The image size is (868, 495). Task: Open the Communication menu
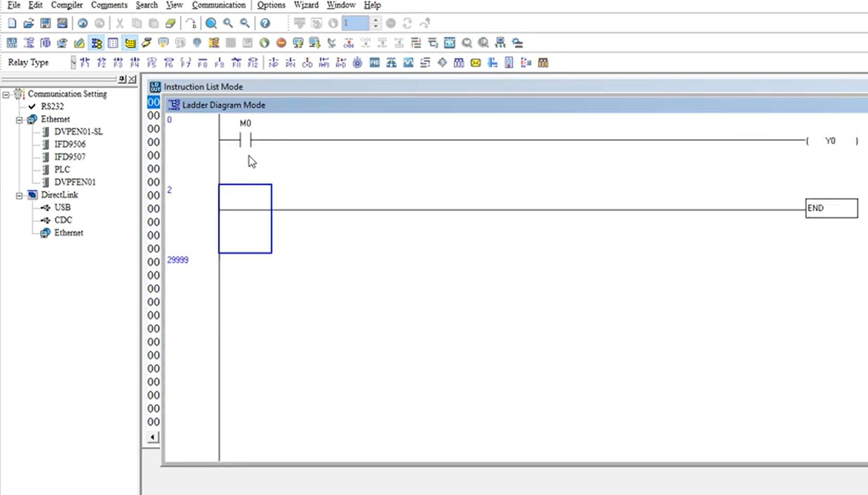[219, 5]
